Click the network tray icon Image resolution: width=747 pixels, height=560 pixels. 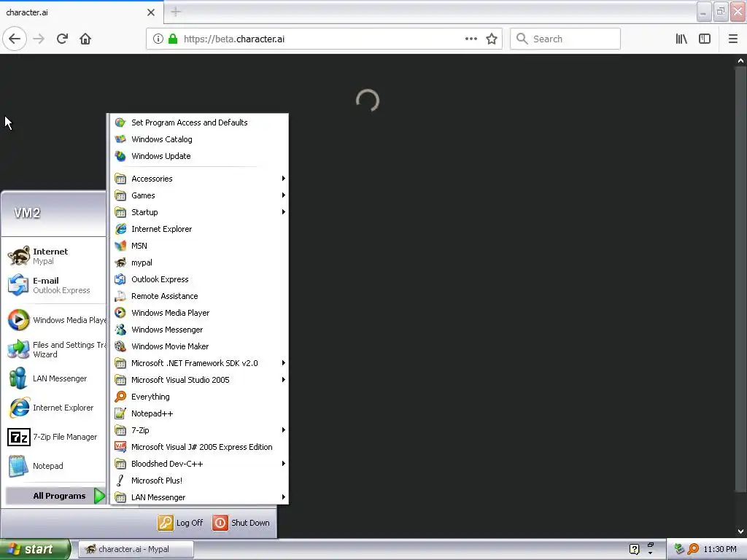679,549
